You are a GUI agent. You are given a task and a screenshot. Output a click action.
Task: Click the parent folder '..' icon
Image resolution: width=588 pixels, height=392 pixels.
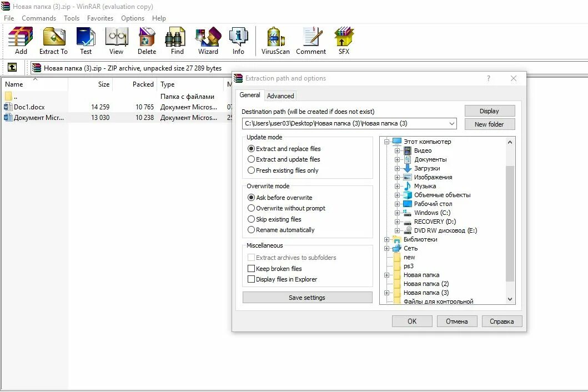pos(8,97)
